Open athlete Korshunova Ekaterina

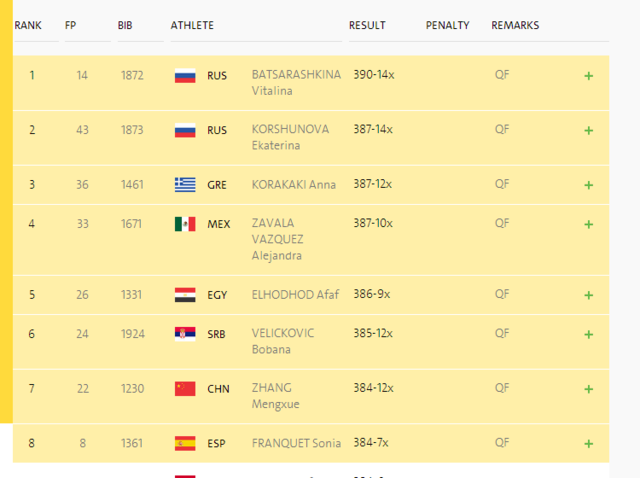point(290,137)
